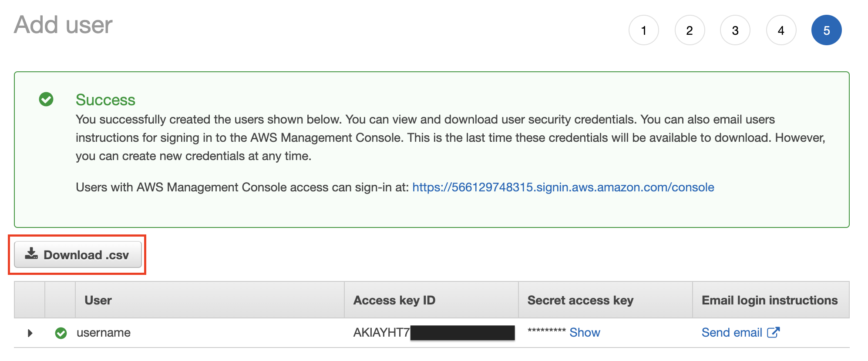Click the AKIAYHT7 access key ID value
This screenshot has height=361, width=868.
click(381, 333)
